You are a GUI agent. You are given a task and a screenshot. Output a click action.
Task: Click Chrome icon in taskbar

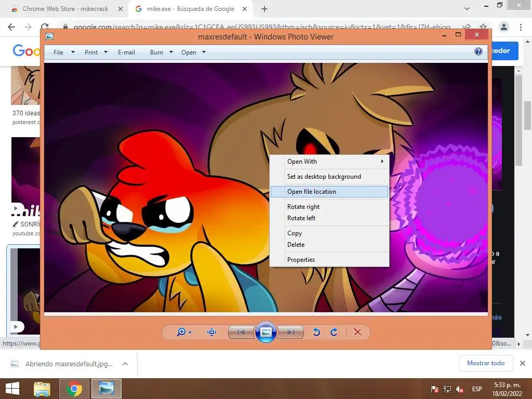(74, 389)
